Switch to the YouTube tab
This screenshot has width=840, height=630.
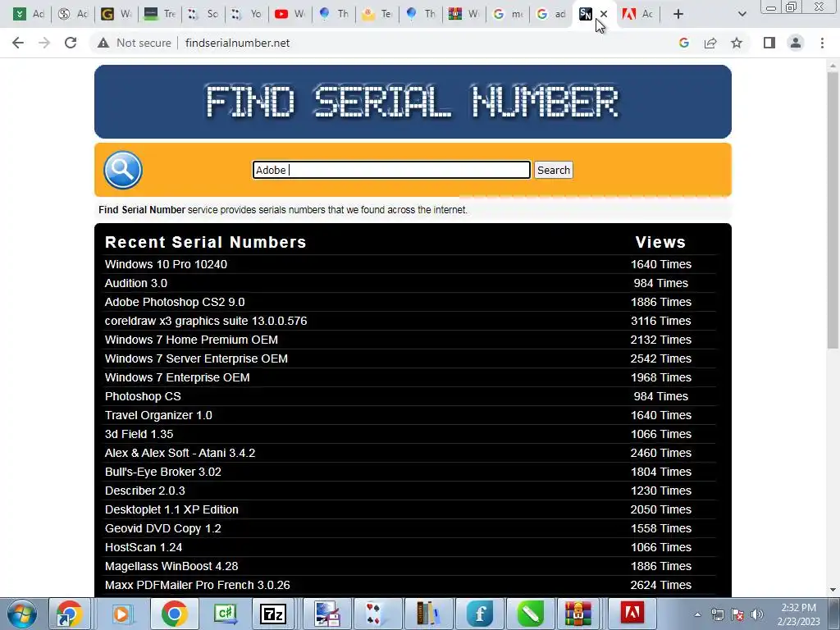point(290,14)
